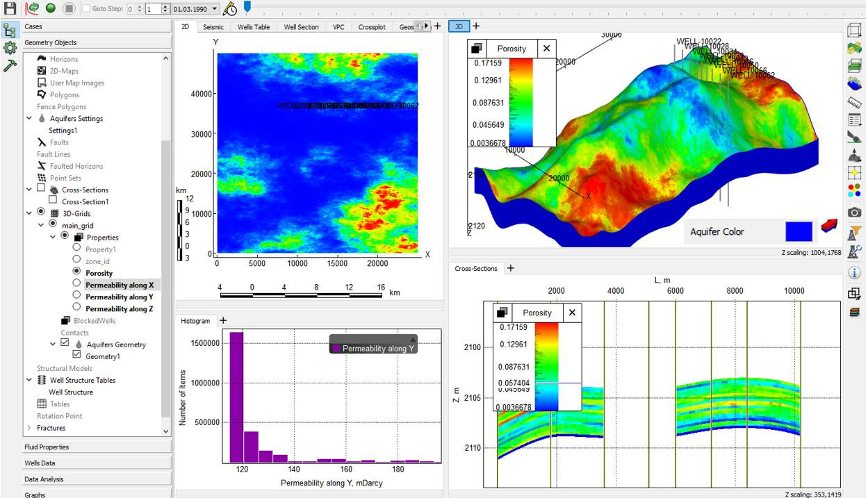Click the camera snapshot icon in right toolbar
The width and height of the screenshot is (868, 498).
point(854,212)
